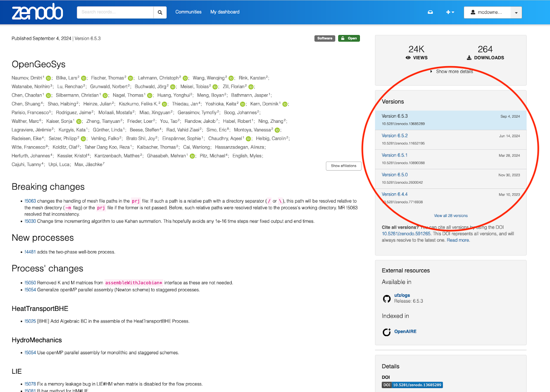
Task: Open ORCID icon next to Kiszkurno, Feliks K.
Action: tap(164, 104)
